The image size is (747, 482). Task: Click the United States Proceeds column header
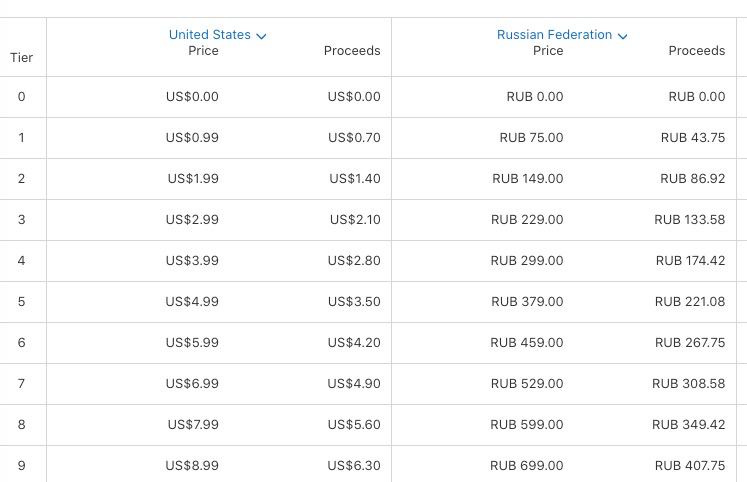352,51
